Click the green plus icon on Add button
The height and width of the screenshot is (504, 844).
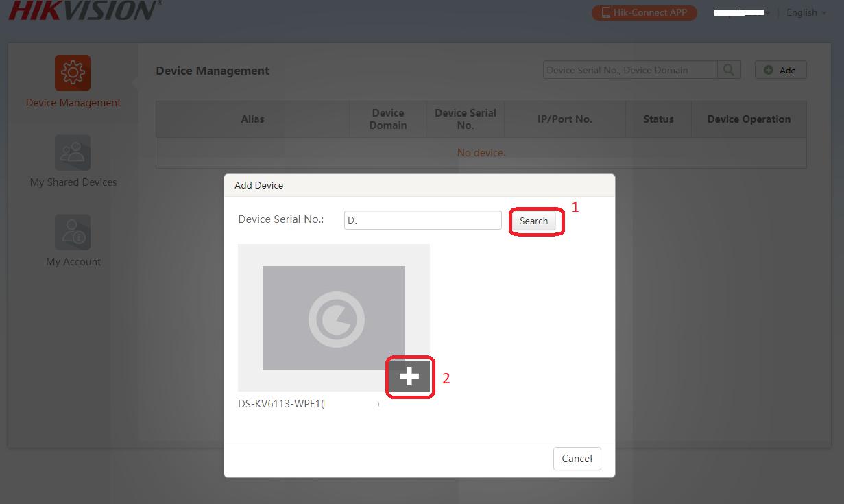(769, 70)
